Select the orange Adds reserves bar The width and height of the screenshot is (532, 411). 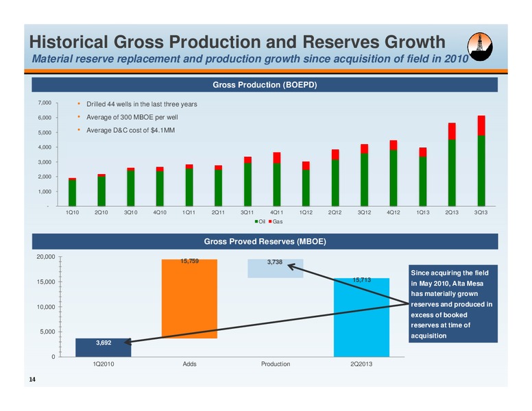[x=189, y=299]
